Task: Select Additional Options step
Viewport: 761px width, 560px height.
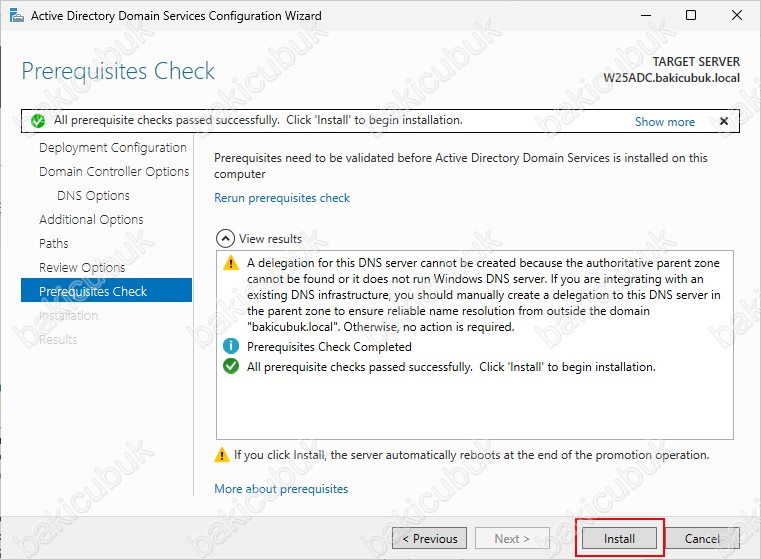Action: (91, 220)
